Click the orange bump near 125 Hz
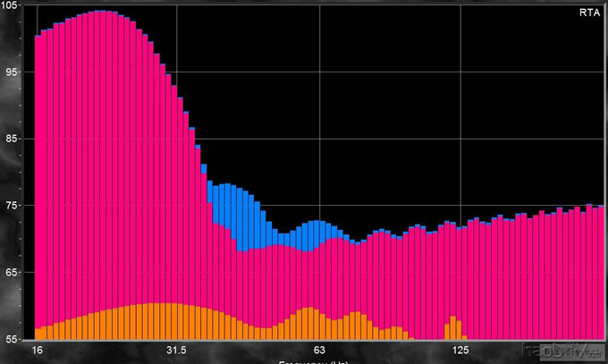The height and width of the screenshot is (364, 608). [x=453, y=327]
